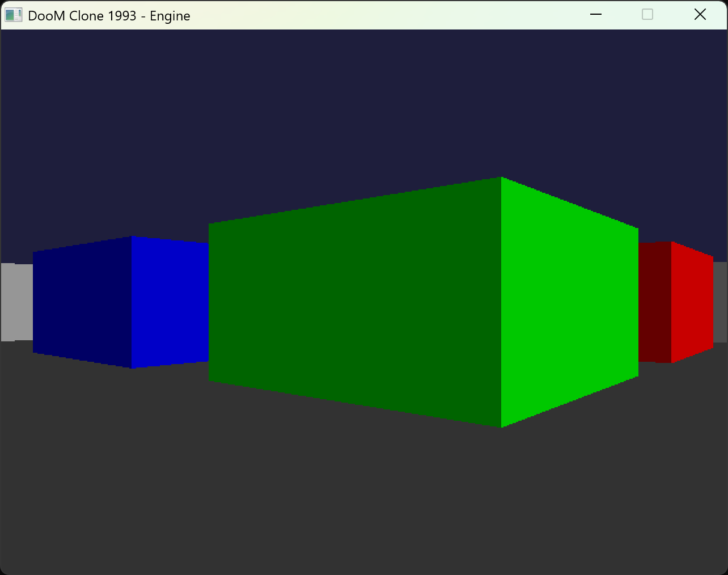
Task: Click the application icon in the title bar
Action: [13, 15]
